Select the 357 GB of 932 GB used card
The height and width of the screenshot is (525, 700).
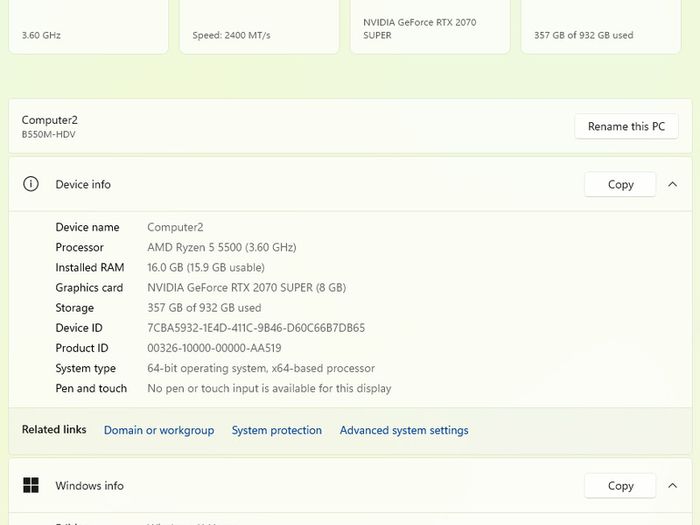tap(601, 27)
